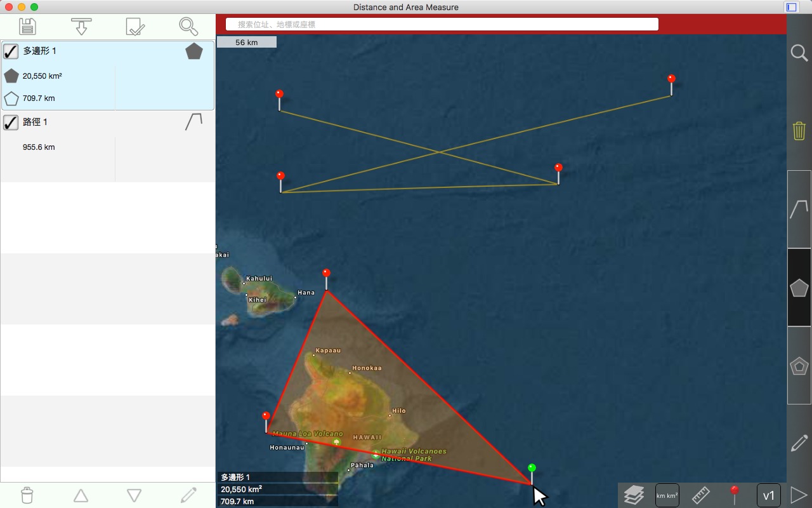Switch units with the km km² button
This screenshot has width=812, height=508.
click(x=667, y=495)
